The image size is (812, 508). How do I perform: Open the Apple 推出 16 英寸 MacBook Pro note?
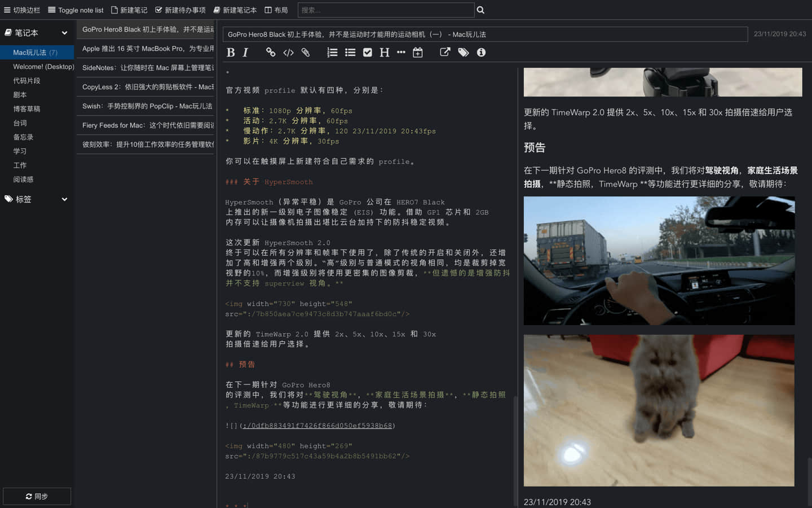tap(146, 49)
